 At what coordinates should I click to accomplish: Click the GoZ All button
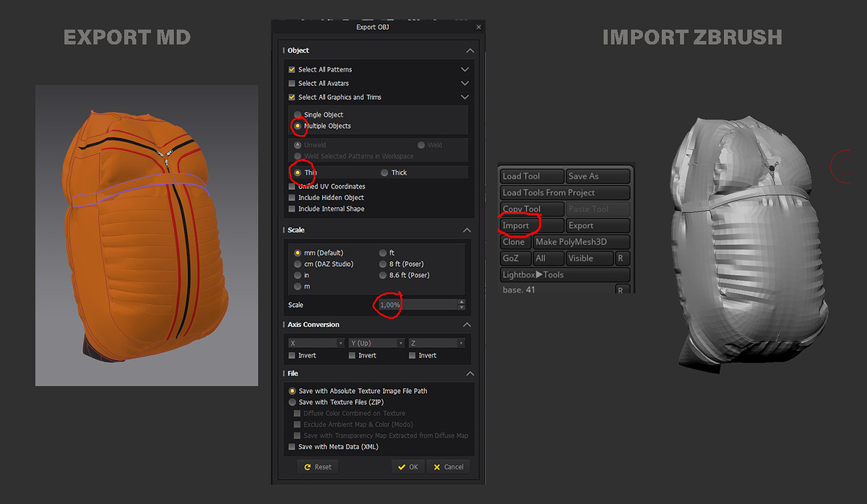pos(548,258)
